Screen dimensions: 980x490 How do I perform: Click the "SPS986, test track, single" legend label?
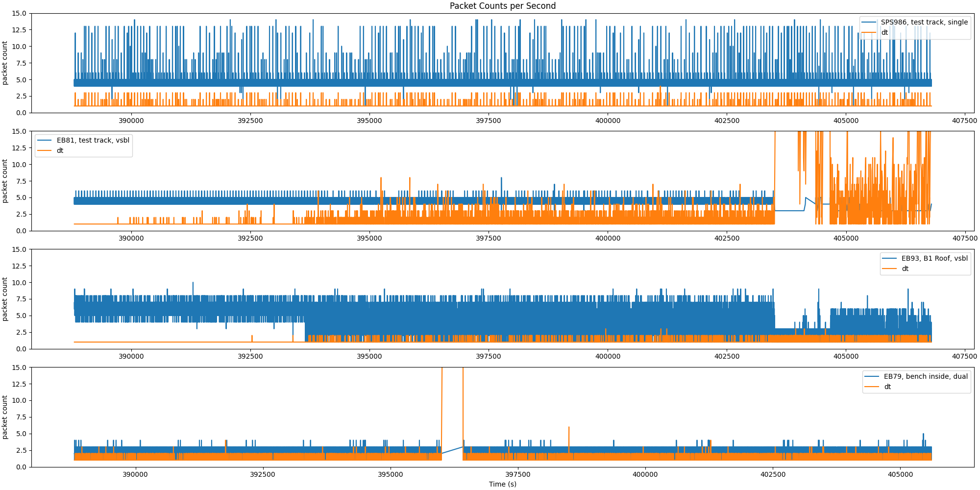point(924,22)
